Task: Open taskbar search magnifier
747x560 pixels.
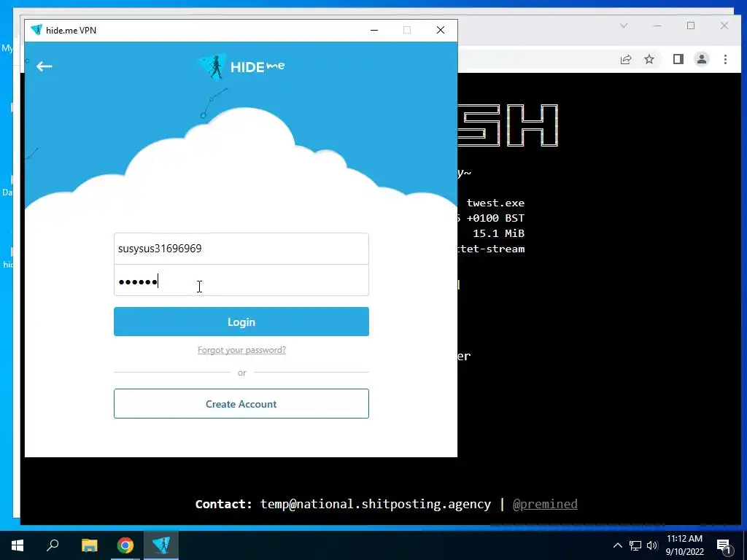Action: click(53, 545)
